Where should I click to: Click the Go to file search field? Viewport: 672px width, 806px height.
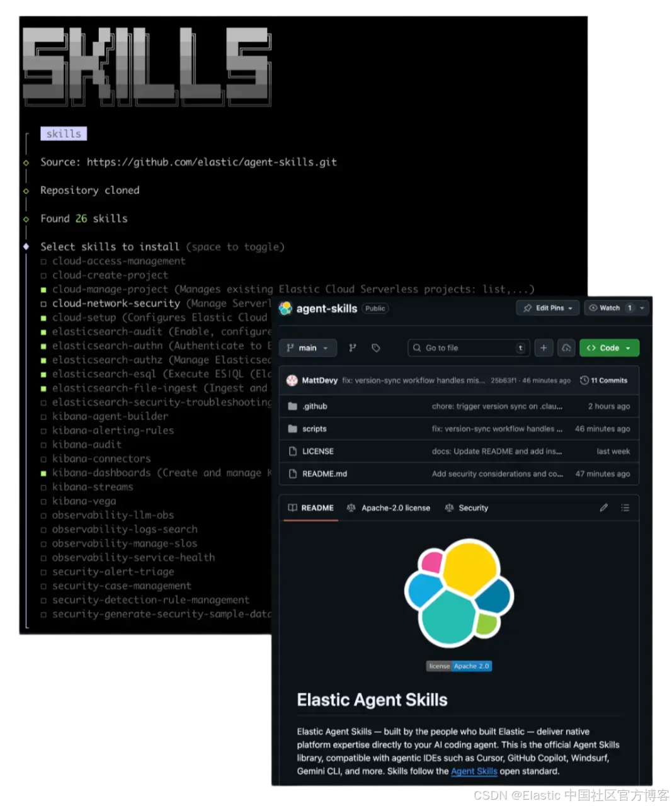[x=467, y=348]
